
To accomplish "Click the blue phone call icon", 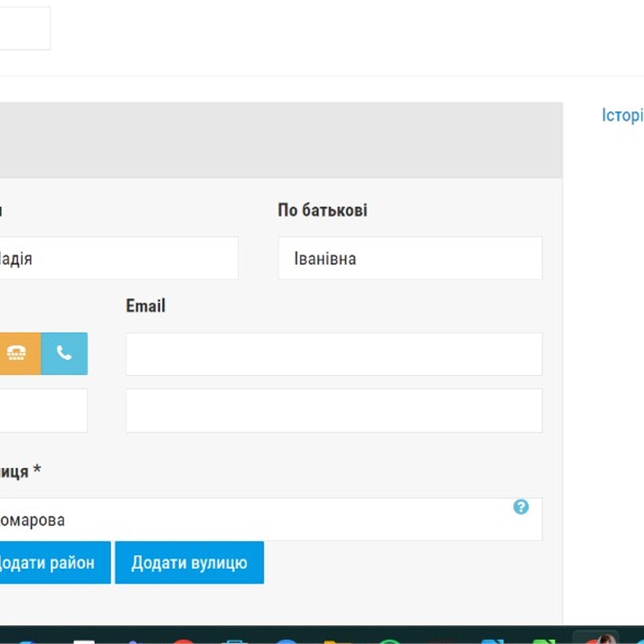I will 64,353.
